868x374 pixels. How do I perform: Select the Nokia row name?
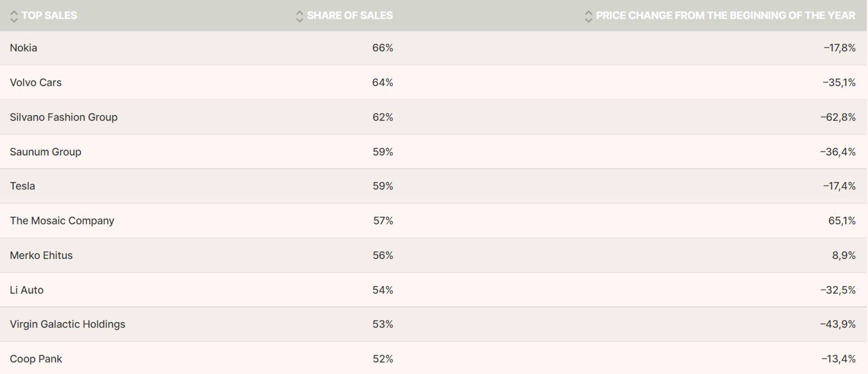point(24,48)
